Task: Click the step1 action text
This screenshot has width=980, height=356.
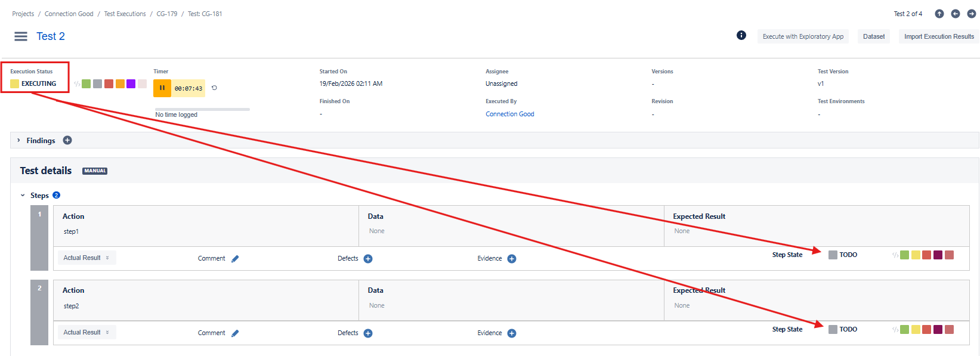Action: (x=71, y=231)
